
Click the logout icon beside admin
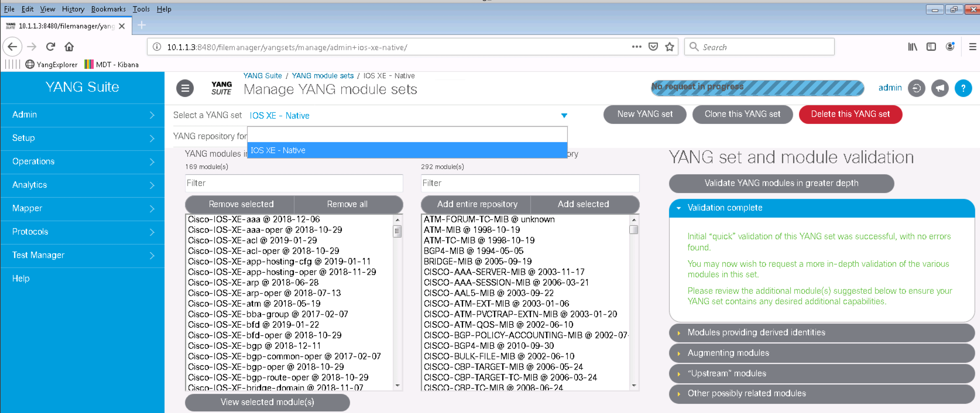pyautogui.click(x=916, y=88)
